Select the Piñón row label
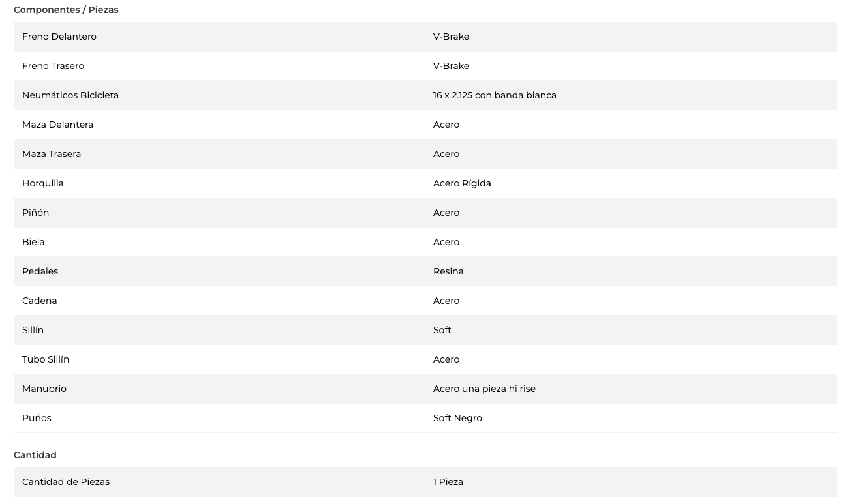This screenshot has width=845, height=504. [x=35, y=213]
